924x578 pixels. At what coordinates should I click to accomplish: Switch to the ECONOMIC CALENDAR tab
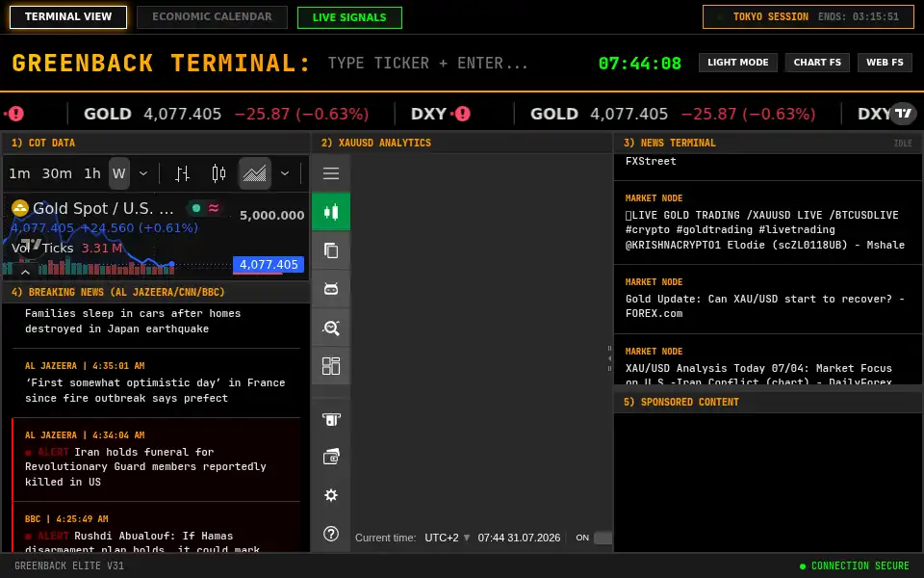(x=212, y=17)
